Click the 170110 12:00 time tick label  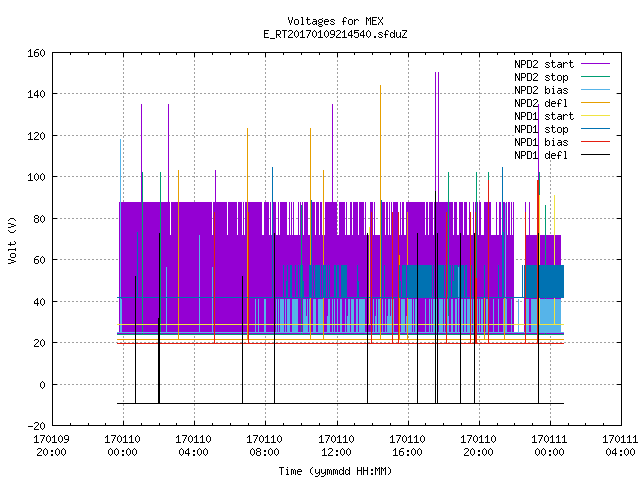[336, 446]
